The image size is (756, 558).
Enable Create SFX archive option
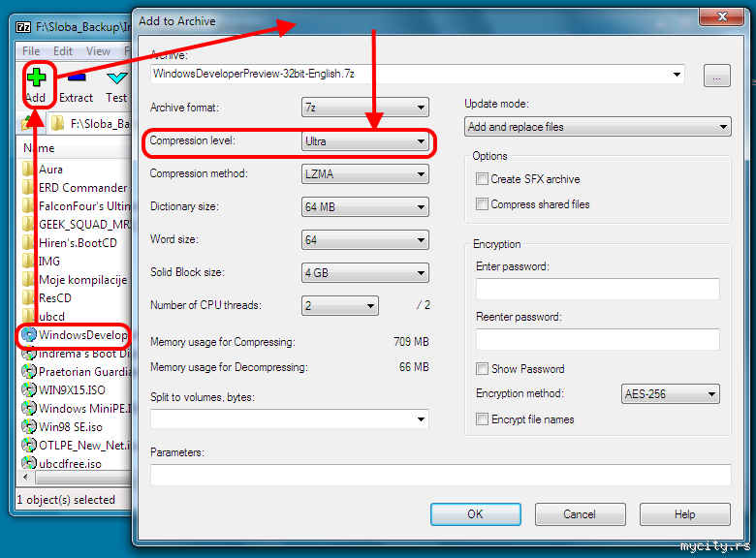pos(482,179)
